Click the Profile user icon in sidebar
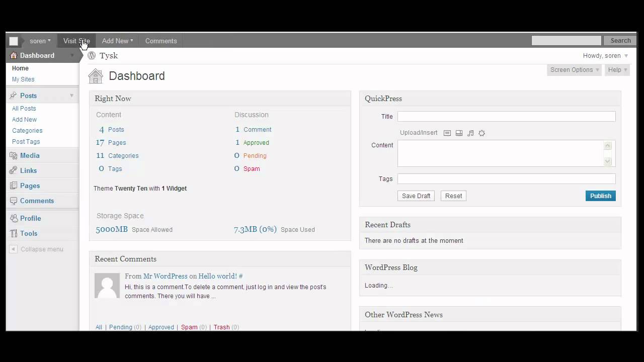644x362 pixels. coord(14,218)
